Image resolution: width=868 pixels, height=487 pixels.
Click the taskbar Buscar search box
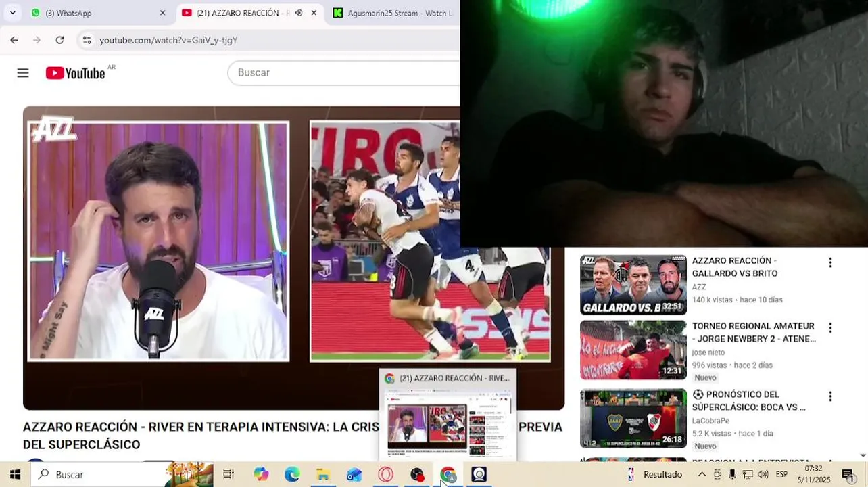(122, 475)
